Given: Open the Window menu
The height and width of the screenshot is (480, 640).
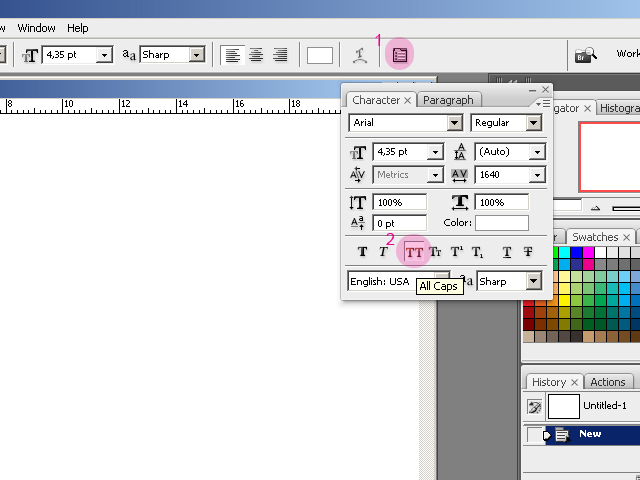Looking at the screenshot, I should coord(37,28).
